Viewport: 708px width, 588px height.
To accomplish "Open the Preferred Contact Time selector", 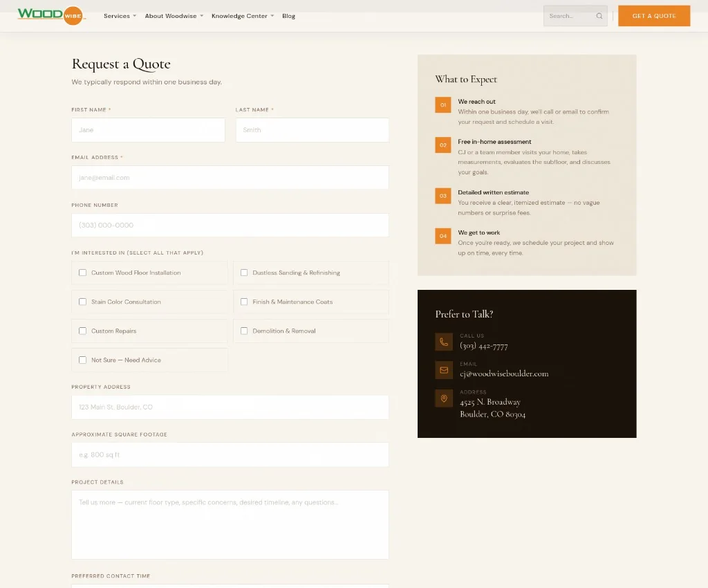I will (x=230, y=587).
